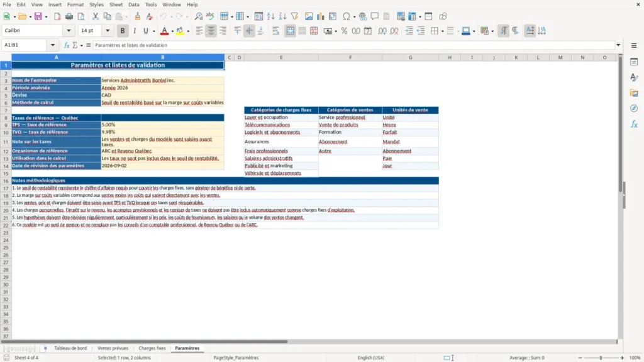This screenshot has height=362, width=644.
Task: Open the sidebar Functions fx panel
Action: [634, 124]
